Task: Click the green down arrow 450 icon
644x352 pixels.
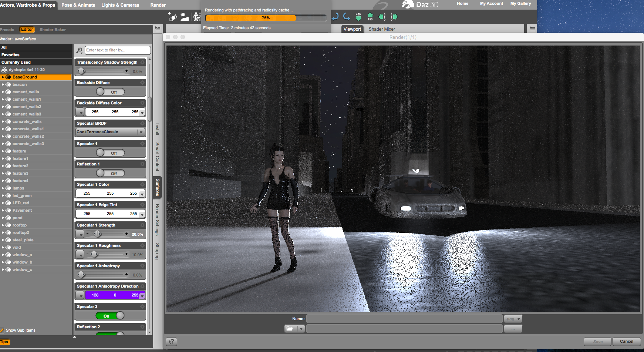Action: 358,17
